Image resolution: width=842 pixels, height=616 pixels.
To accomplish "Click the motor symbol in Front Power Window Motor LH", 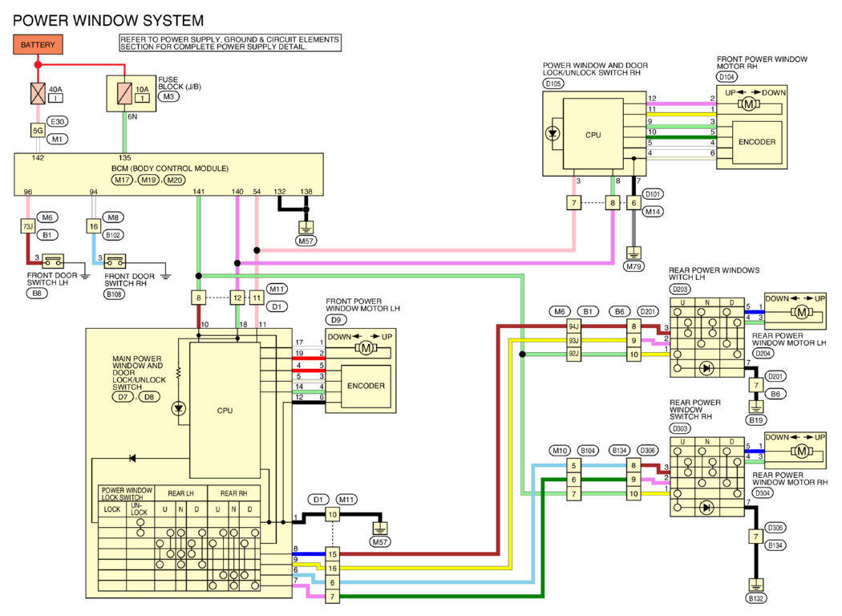I will 366,348.
